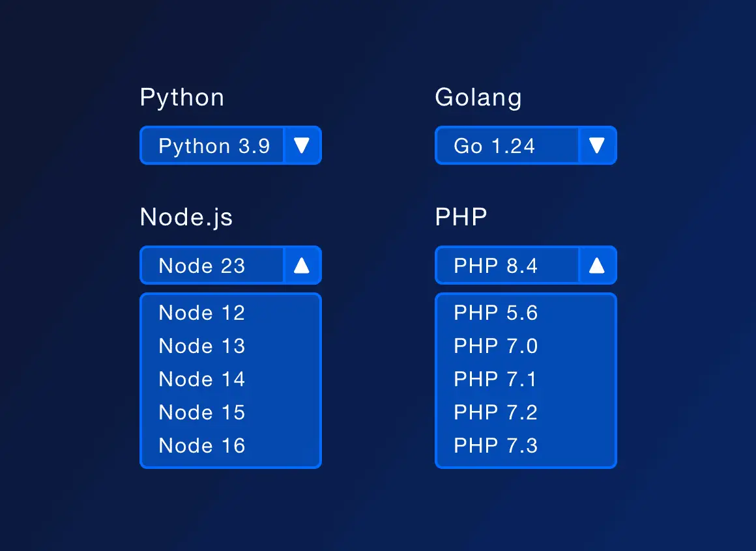Select PHP 7.2 from the PHP list
The image size is (756, 551).
pos(495,412)
